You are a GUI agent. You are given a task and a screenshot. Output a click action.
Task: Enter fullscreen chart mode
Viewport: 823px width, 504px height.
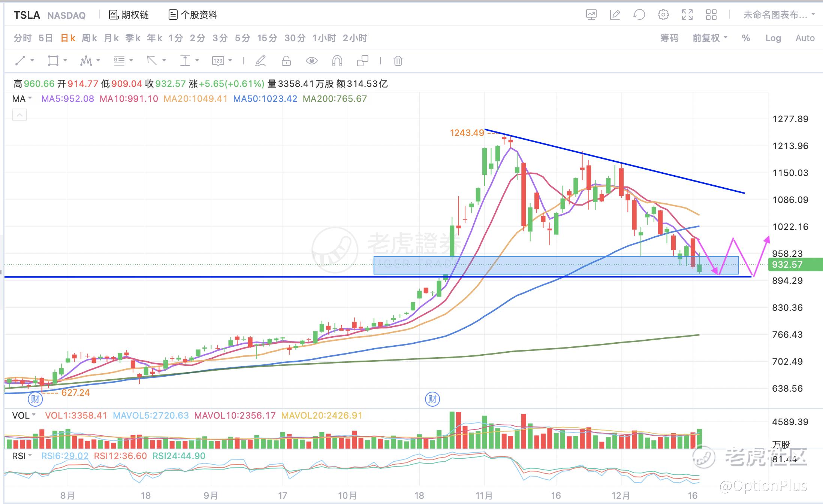click(687, 15)
